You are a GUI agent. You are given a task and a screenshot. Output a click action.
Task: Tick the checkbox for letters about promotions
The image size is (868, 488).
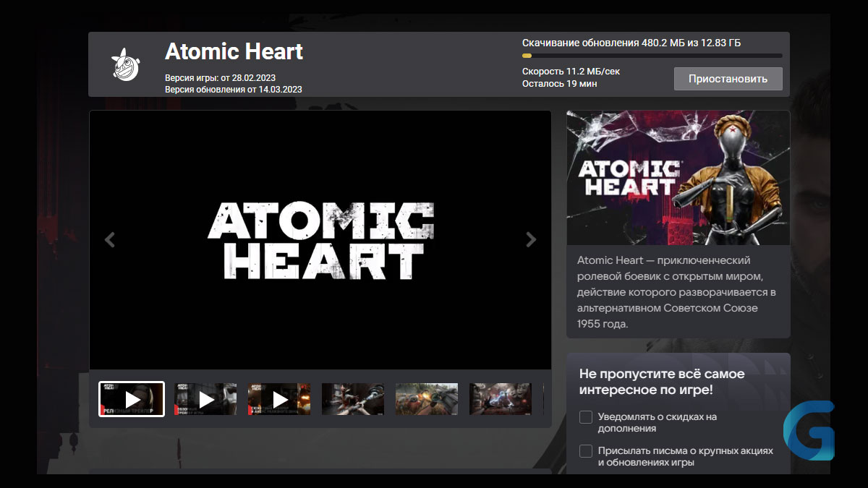(586, 451)
